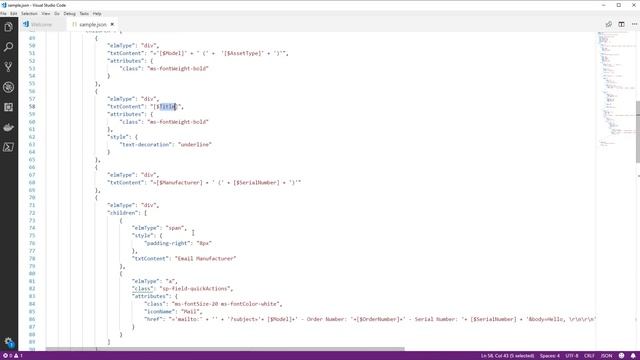
Task: Open the Selection menu
Action: [x=29, y=13]
